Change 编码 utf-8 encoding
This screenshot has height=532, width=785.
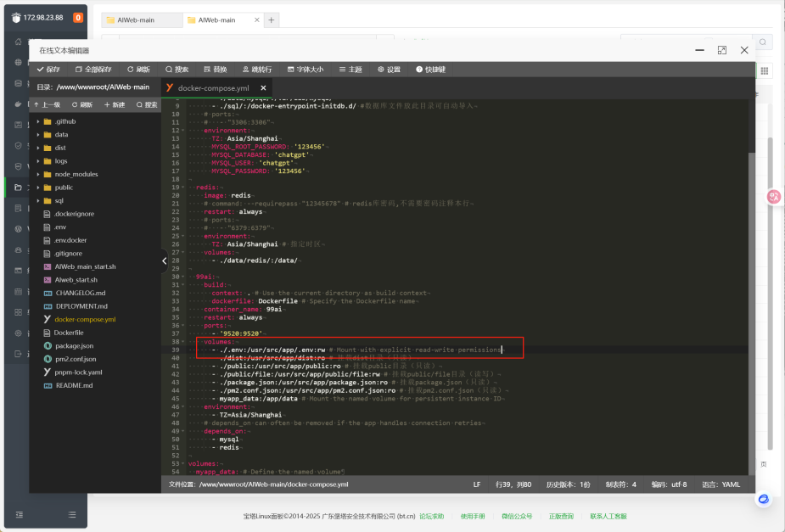pyautogui.click(x=669, y=484)
